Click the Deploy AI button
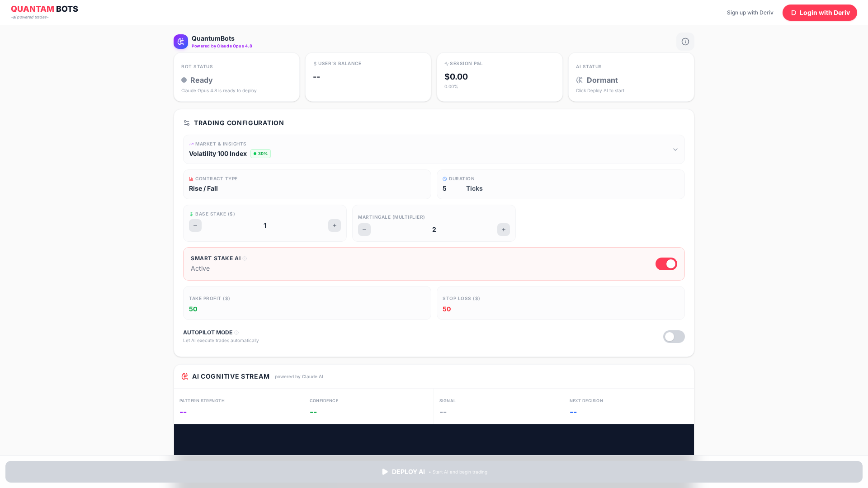868x488 pixels. 434,472
